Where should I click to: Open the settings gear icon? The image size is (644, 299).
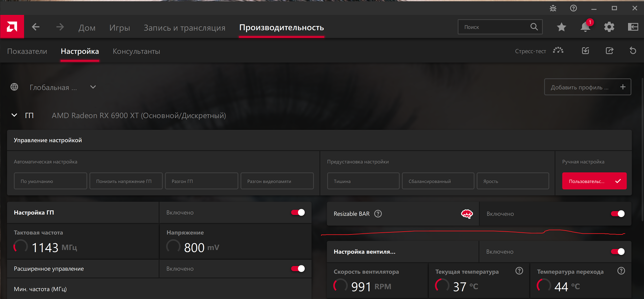[609, 27]
